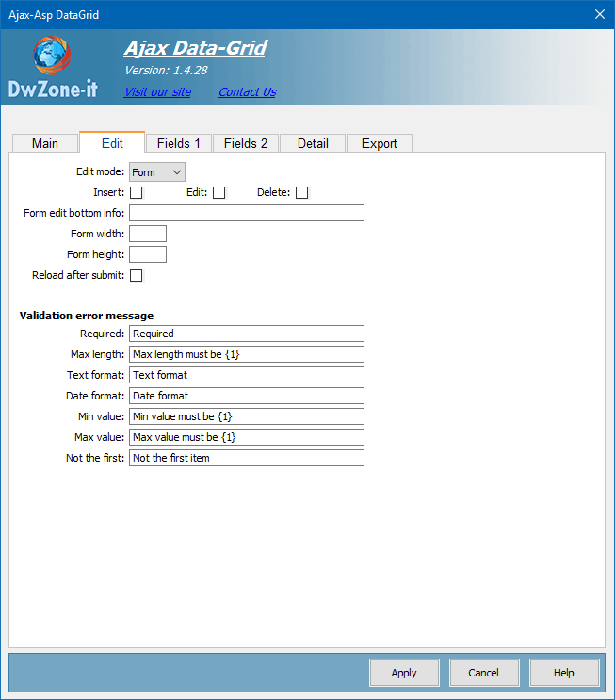Open Help for the dialog

563,673
